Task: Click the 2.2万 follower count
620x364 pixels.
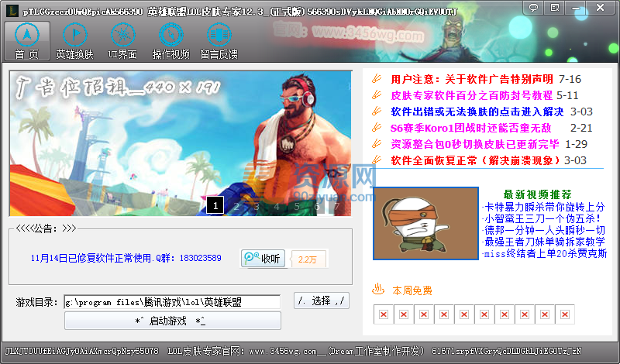Action: pyautogui.click(x=308, y=259)
